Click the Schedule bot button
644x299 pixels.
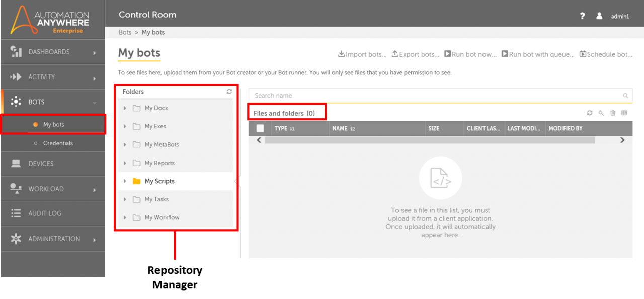606,54
